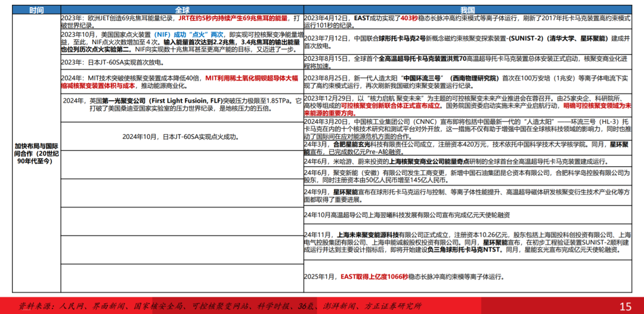Screen dimensions: 644x314
Task: Click the 2023年8月15日 洪荒70 entry
Action: pyautogui.click(x=467, y=62)
